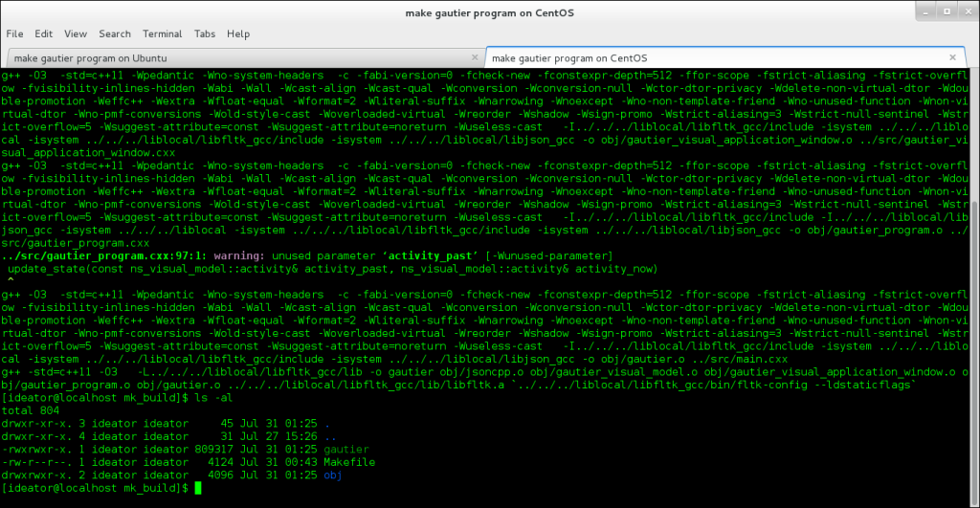Minimize the terminal window
The image size is (980, 508).
pos(926,11)
